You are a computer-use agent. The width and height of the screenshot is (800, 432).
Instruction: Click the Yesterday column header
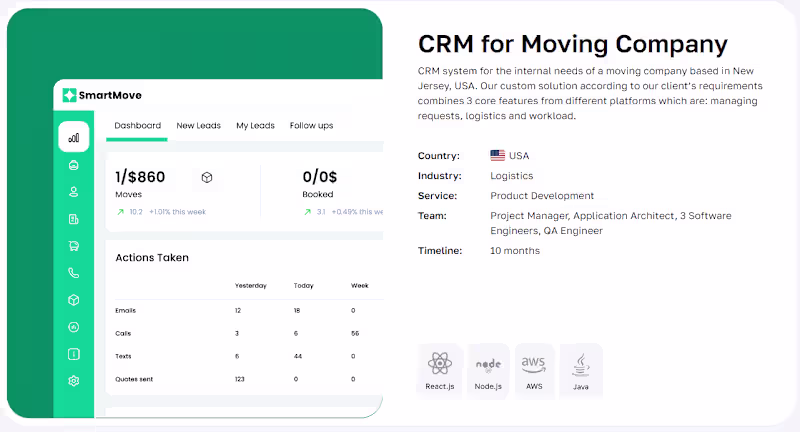click(x=251, y=286)
